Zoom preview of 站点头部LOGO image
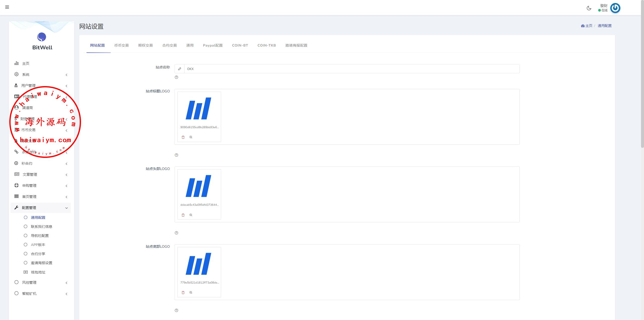Screen dimensions: 644x320 (191, 215)
